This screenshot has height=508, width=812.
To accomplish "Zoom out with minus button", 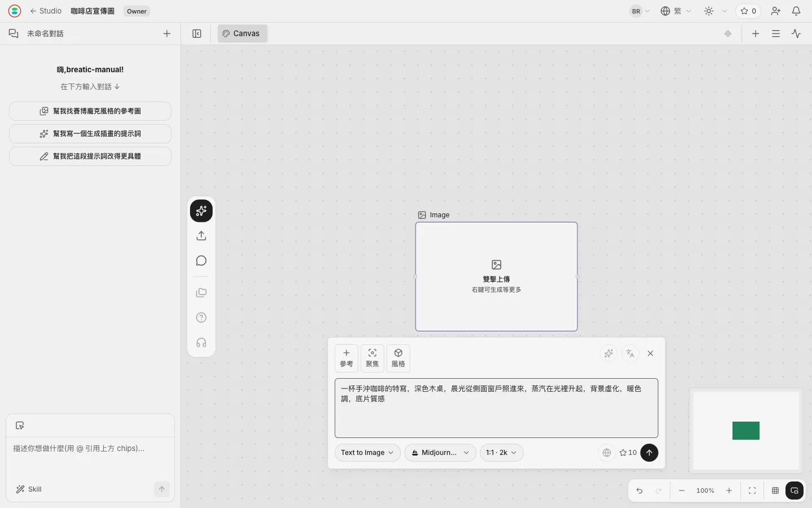I will [x=682, y=491].
